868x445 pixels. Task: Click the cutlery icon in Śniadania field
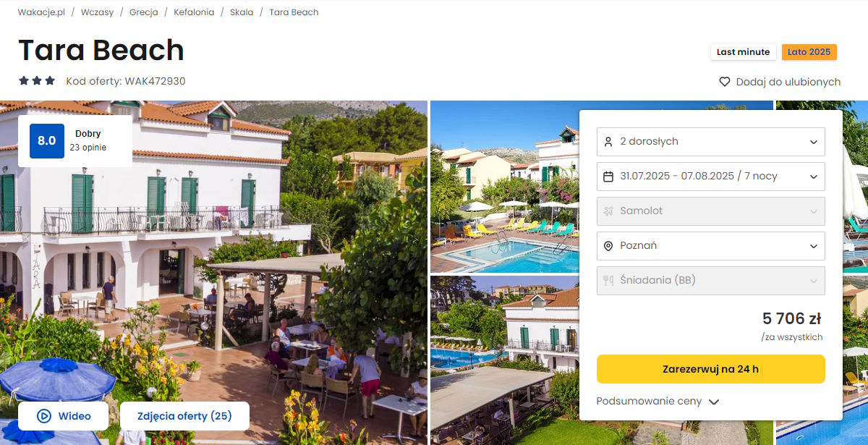(x=608, y=281)
